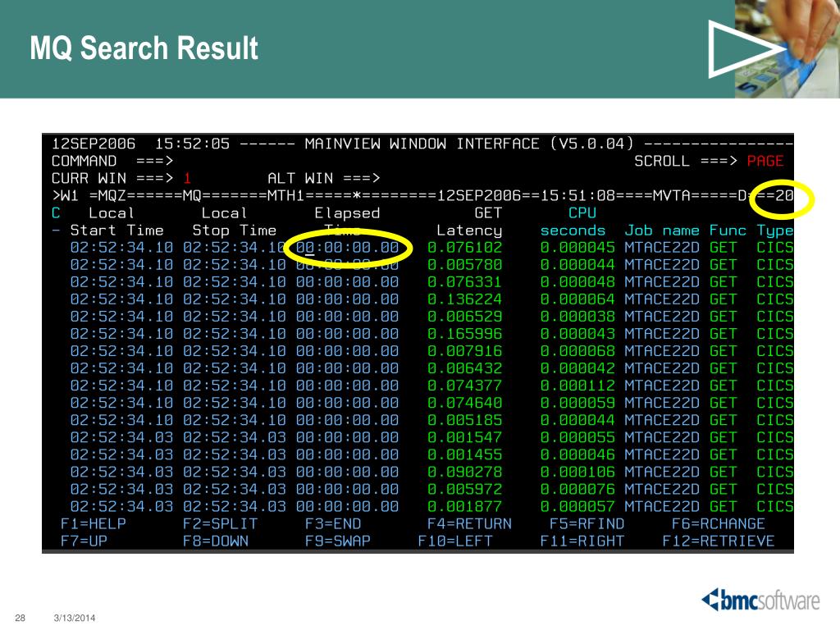Click F6=RCHANGE function key label
840x630 pixels.
pyautogui.click(x=719, y=524)
